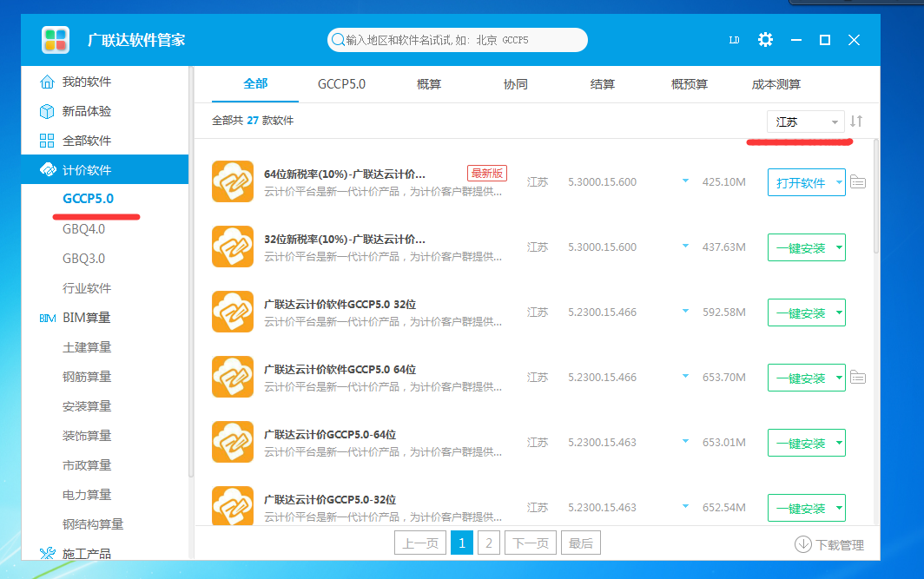Click the 最新版 badge
Viewport: 924px width, 579px height.
[486, 173]
